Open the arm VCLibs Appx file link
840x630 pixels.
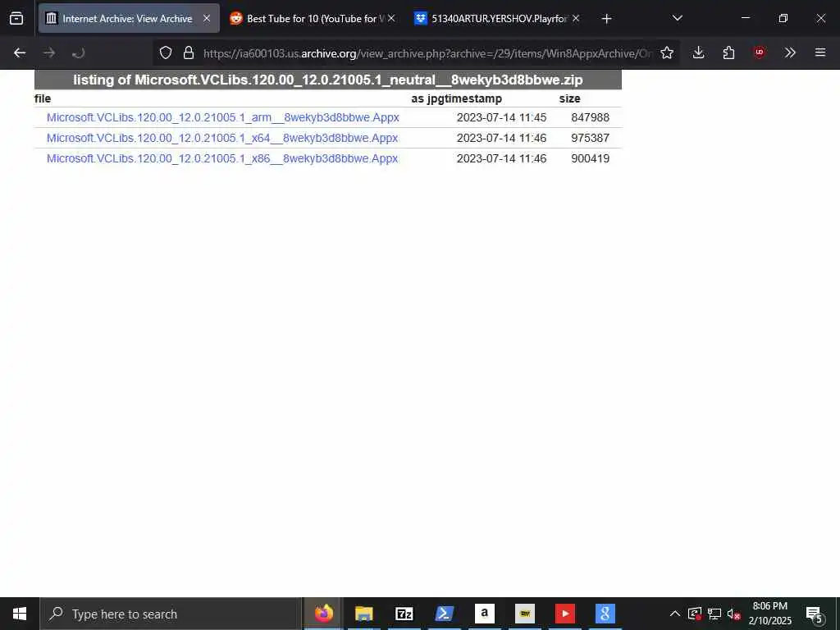click(x=223, y=118)
